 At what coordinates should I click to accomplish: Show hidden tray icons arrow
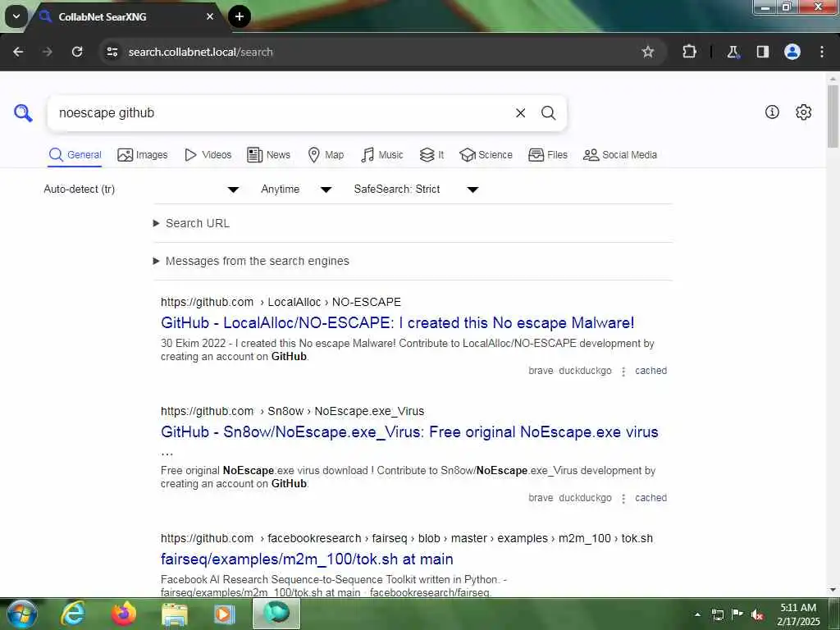[697, 614]
